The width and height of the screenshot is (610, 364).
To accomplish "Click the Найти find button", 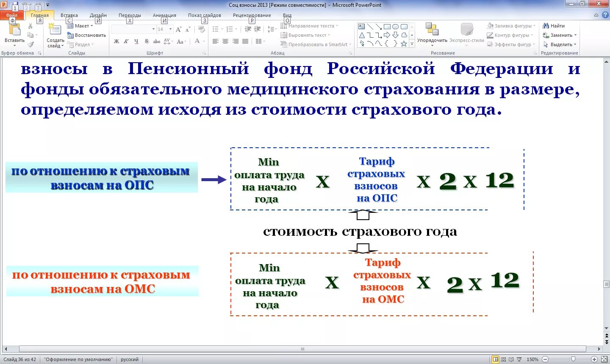I will [553, 26].
